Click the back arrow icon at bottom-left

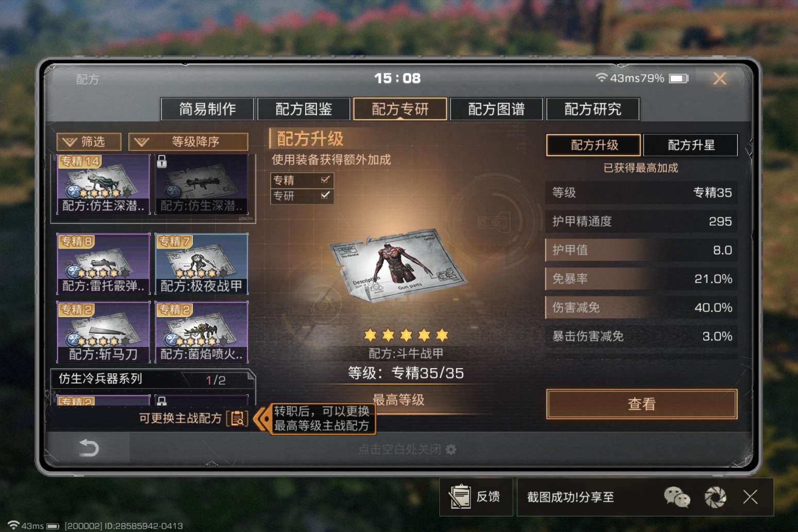point(89,447)
